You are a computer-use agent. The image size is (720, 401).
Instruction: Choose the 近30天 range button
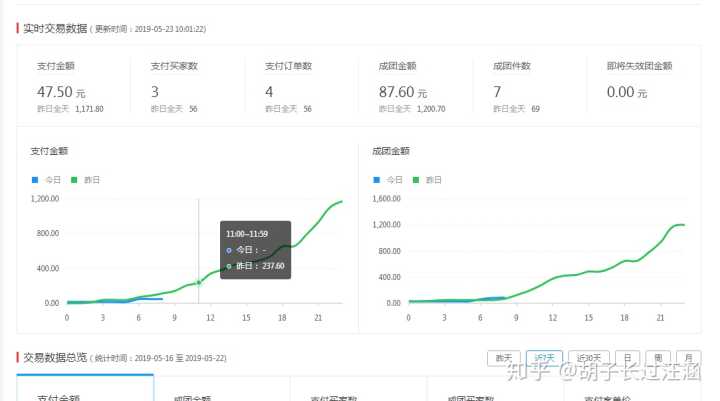pos(588,357)
